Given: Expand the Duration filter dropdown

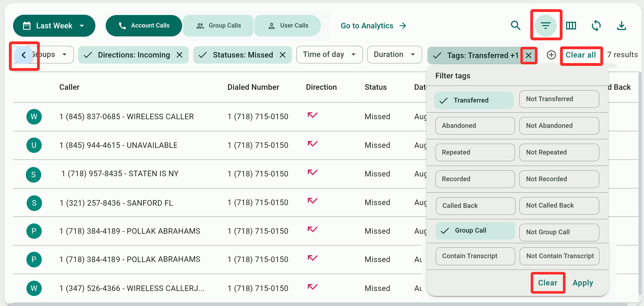Looking at the screenshot, I should click(x=394, y=54).
